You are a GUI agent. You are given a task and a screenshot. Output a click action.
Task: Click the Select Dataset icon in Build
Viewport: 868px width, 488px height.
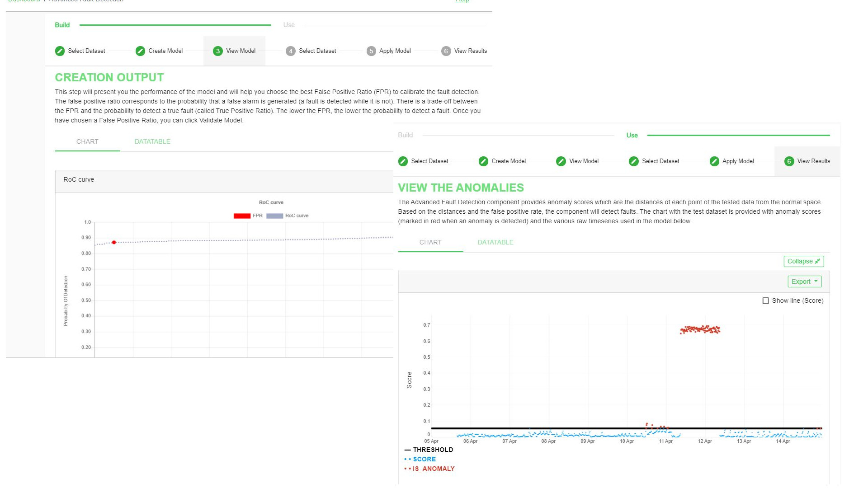pyautogui.click(x=59, y=51)
